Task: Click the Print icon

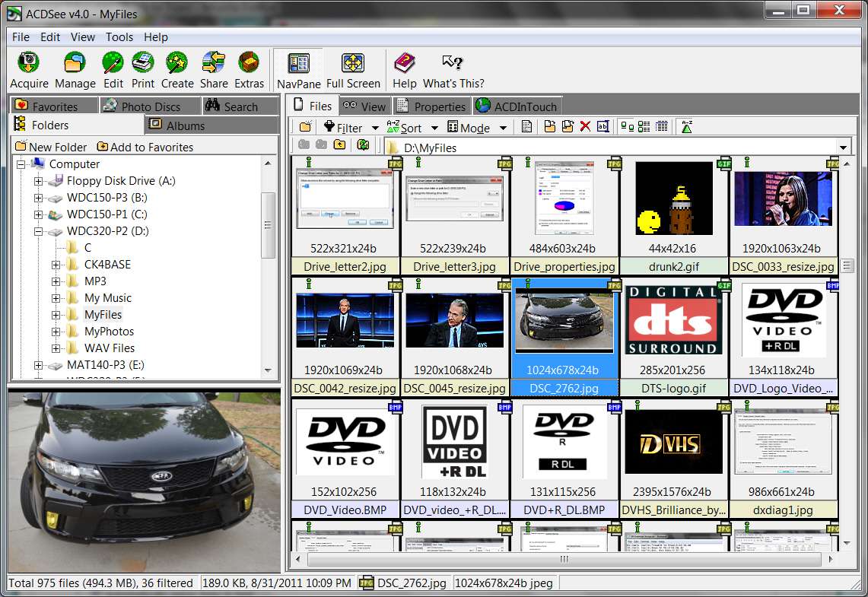Action: [143, 62]
